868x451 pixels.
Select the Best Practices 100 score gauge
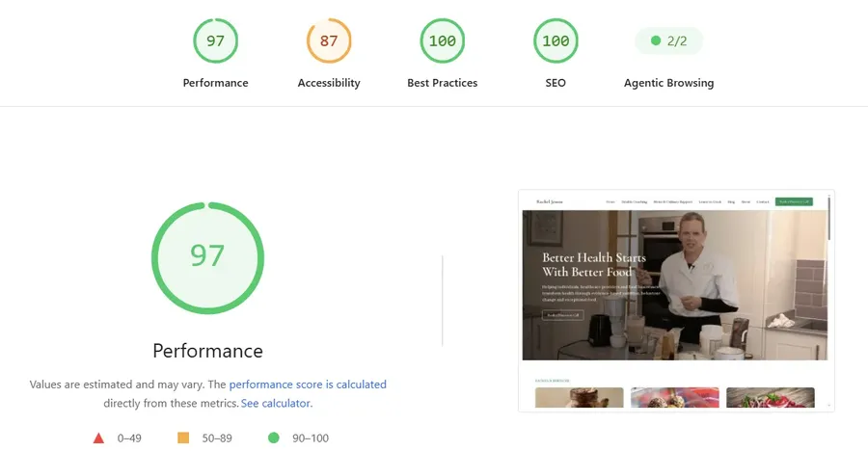coord(443,40)
